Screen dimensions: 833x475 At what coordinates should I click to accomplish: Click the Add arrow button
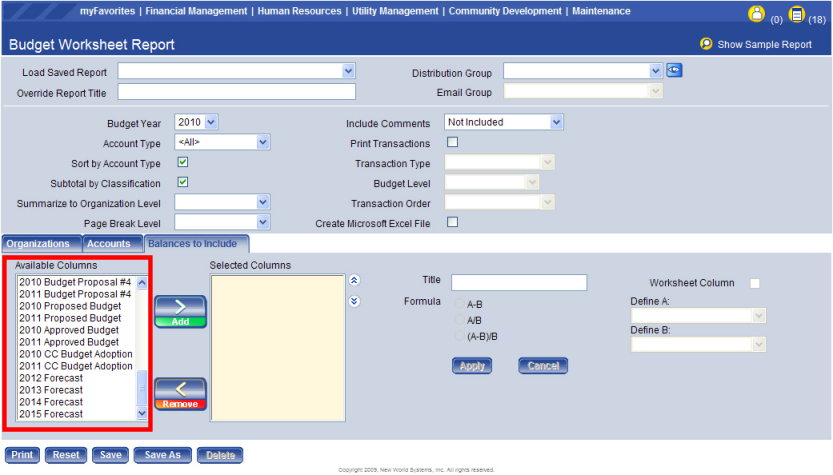(x=180, y=311)
